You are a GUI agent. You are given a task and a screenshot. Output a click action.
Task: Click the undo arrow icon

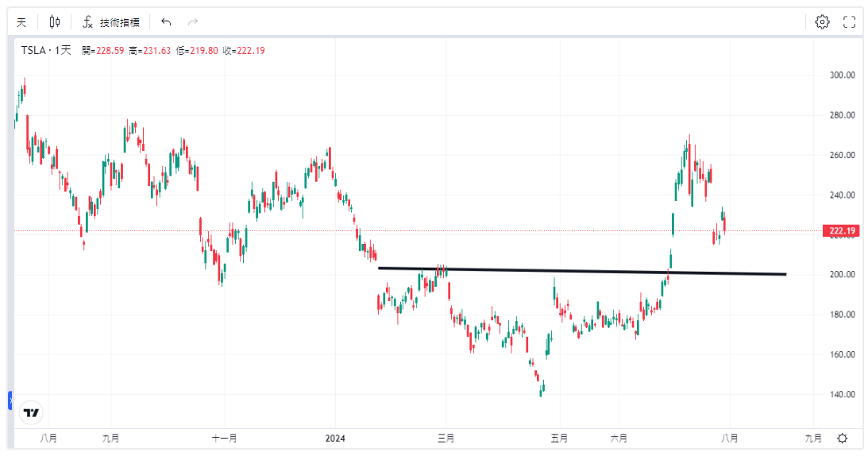coord(166,22)
